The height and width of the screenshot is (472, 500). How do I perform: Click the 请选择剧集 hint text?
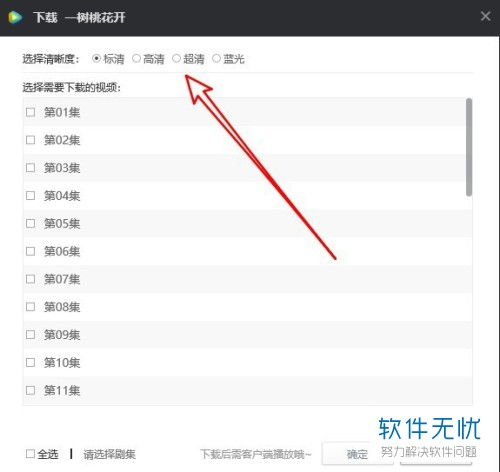click(109, 454)
